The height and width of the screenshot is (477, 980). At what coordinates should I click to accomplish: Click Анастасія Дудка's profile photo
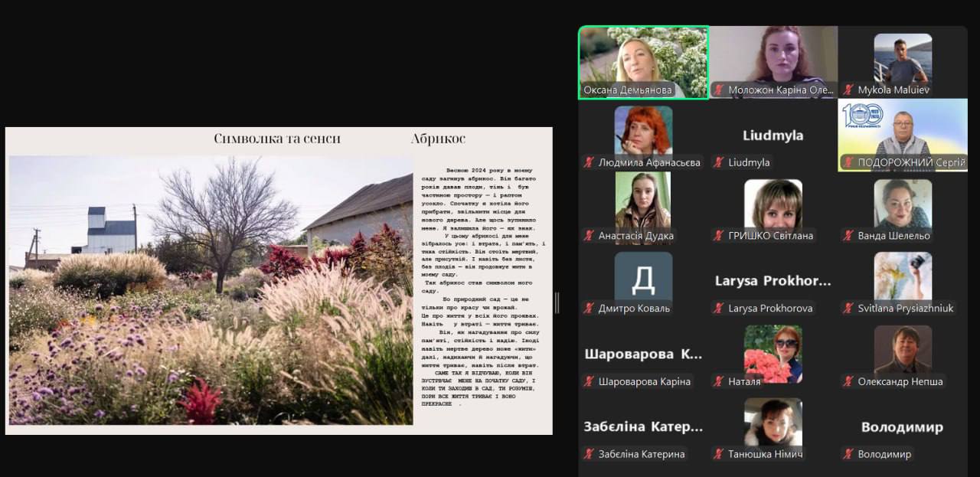(x=643, y=199)
